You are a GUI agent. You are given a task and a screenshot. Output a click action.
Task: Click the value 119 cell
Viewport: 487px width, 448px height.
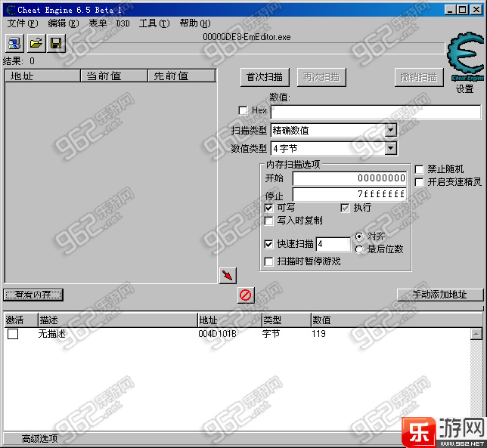(319, 334)
